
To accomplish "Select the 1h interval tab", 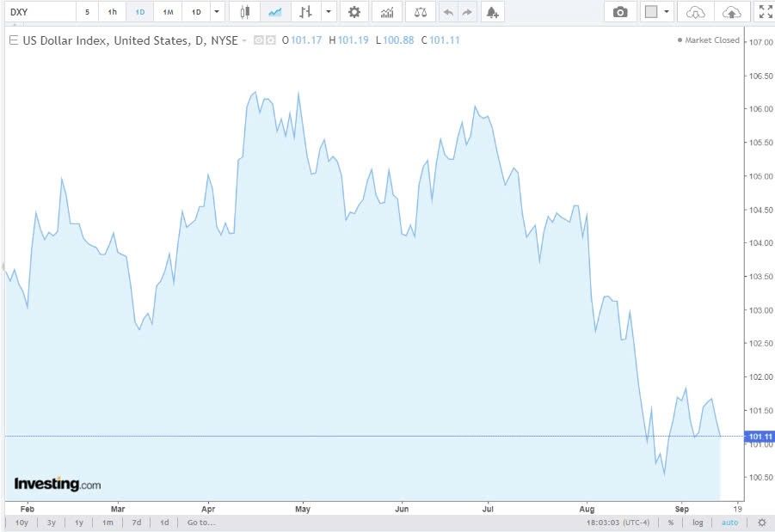I will pyautogui.click(x=112, y=12).
